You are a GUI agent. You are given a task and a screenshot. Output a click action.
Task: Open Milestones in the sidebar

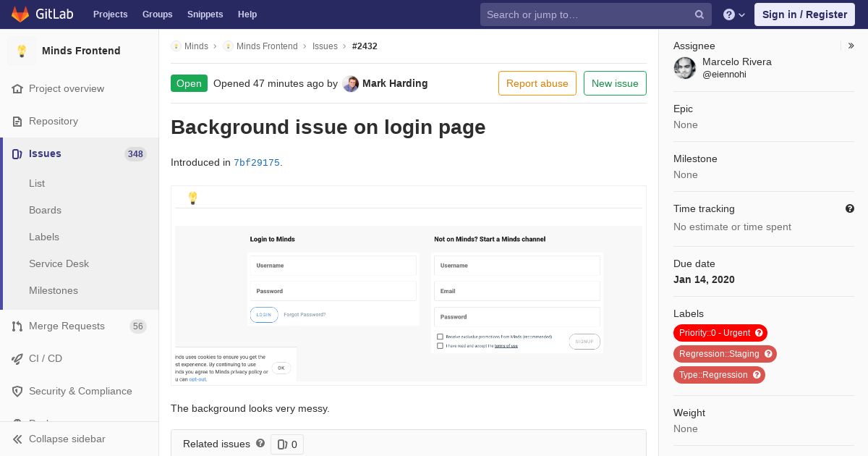tap(54, 290)
